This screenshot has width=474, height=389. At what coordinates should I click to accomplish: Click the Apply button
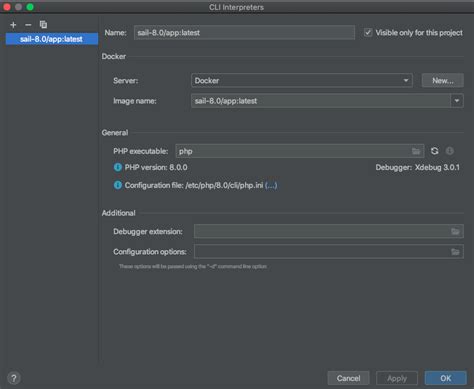(397, 378)
